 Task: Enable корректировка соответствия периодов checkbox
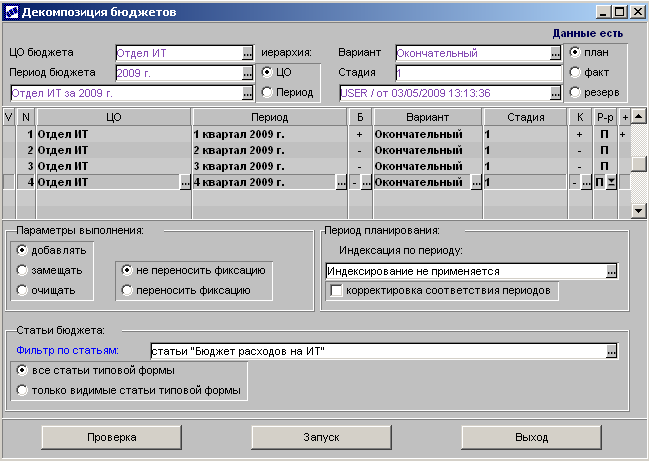336,291
